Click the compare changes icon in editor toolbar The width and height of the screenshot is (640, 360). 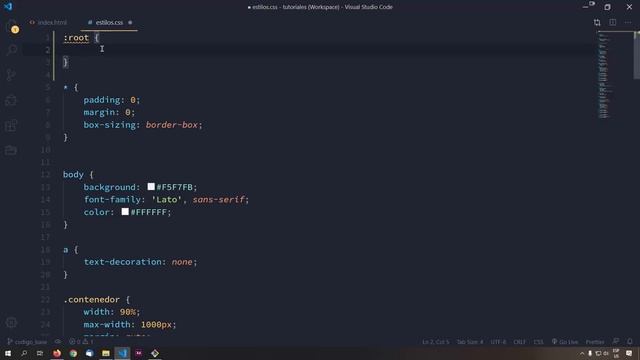[x=597, y=22]
